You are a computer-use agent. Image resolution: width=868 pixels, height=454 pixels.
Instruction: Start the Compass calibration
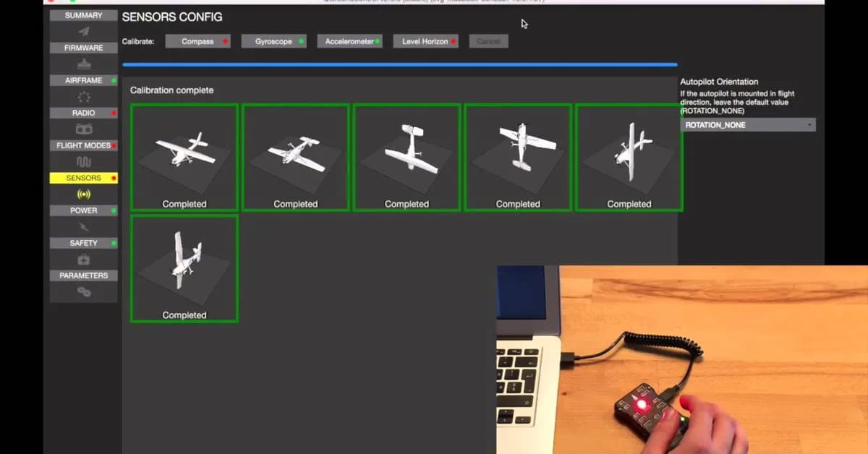pyautogui.click(x=197, y=41)
